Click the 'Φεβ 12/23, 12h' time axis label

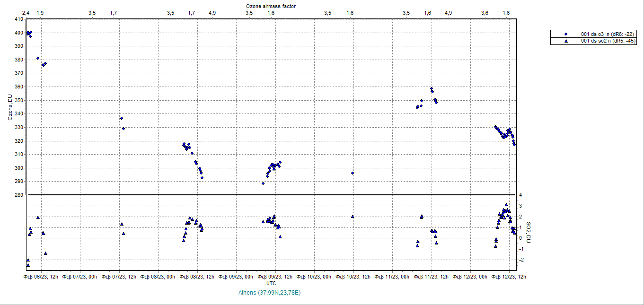[x=511, y=277]
